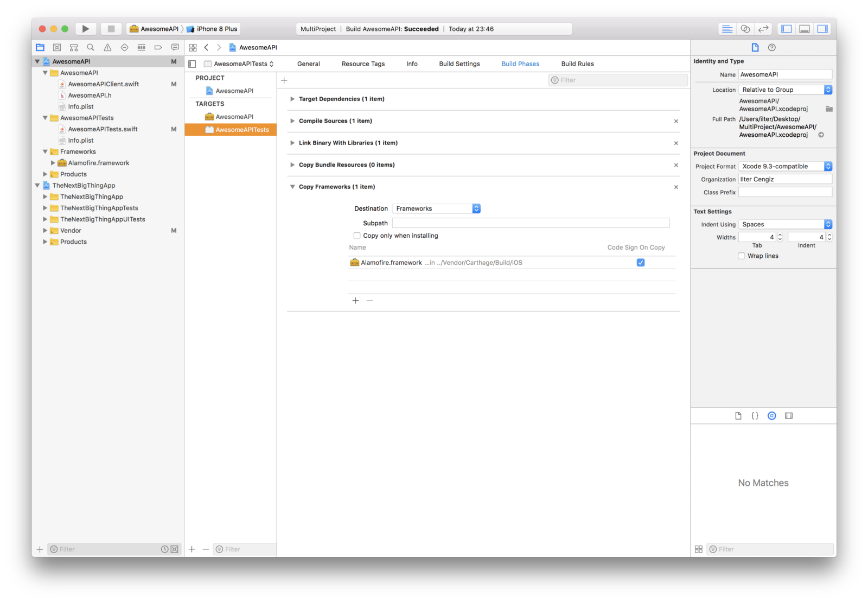Open Location Relative to Group dropdown
The width and height of the screenshot is (868, 602).
pyautogui.click(x=785, y=90)
